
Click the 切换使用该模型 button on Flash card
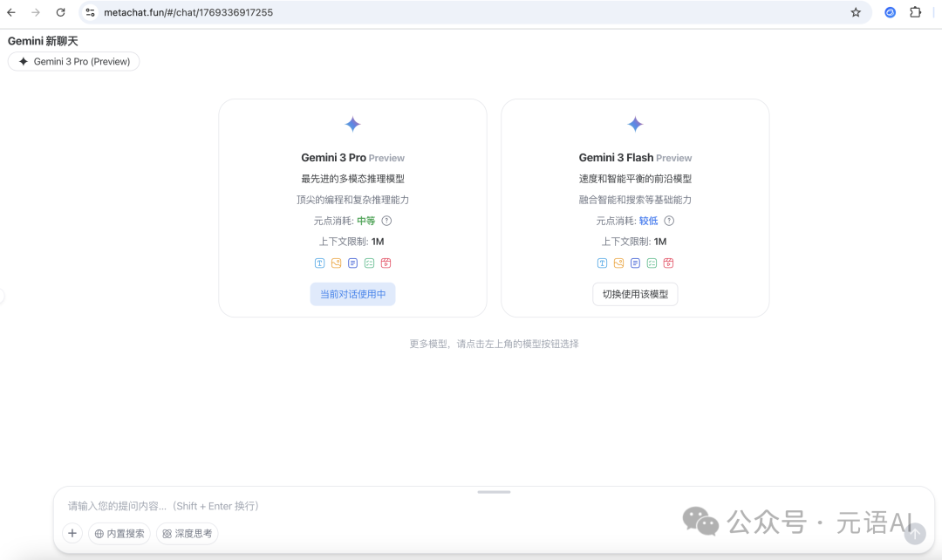[635, 294]
